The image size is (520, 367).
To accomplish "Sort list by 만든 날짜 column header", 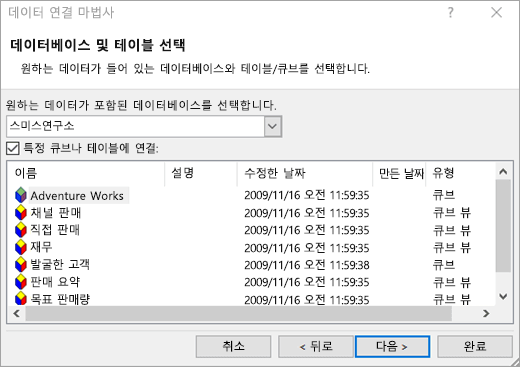I will [x=399, y=173].
